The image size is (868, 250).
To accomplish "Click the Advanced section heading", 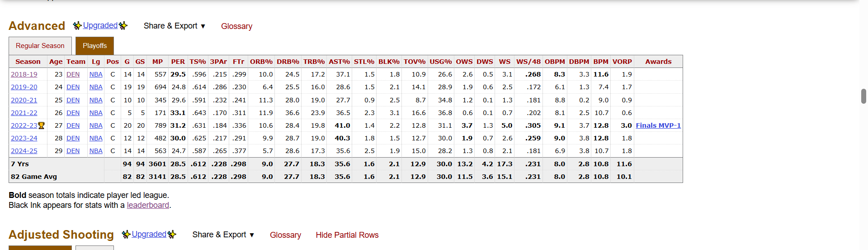I will click(x=37, y=26).
